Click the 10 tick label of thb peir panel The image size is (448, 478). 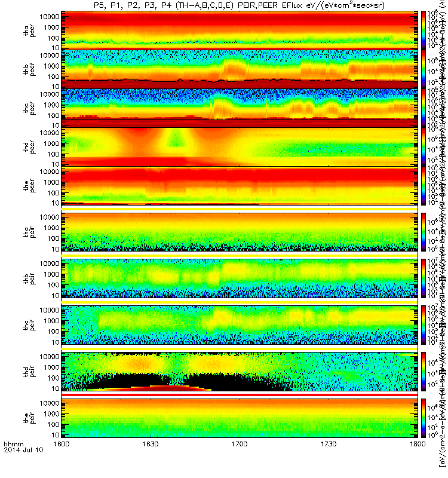click(x=55, y=296)
